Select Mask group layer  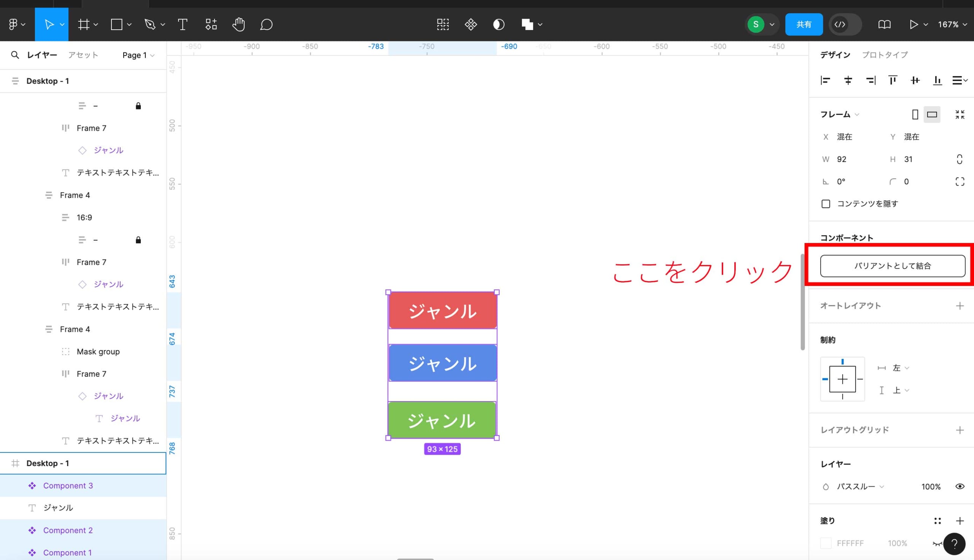(83, 352)
